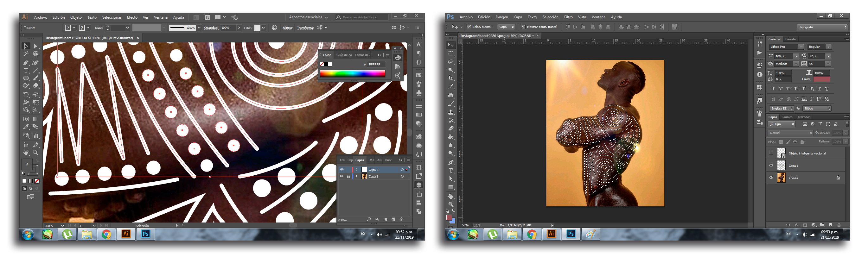This screenshot has width=868, height=257.
Task: Expand Capa 1 layer contents in Illustrator
Action: coord(356,176)
